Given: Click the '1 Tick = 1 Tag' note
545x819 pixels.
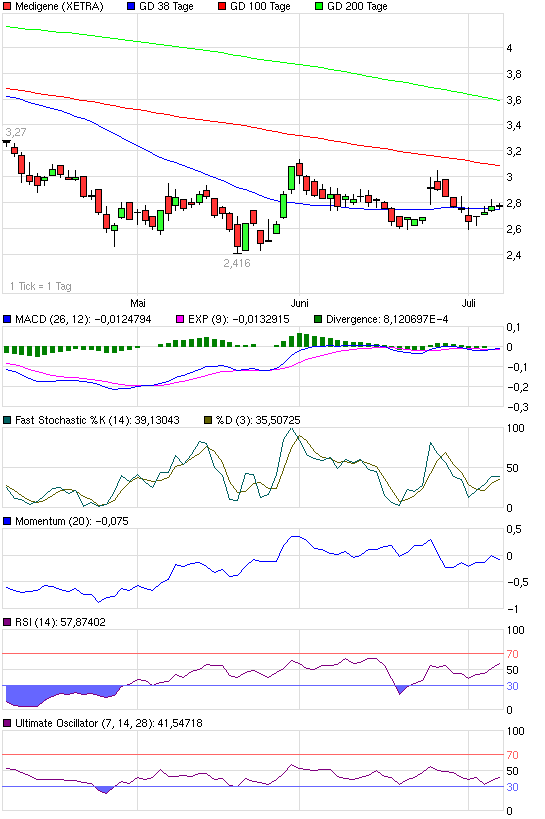Looking at the screenshot, I should (x=41, y=286).
